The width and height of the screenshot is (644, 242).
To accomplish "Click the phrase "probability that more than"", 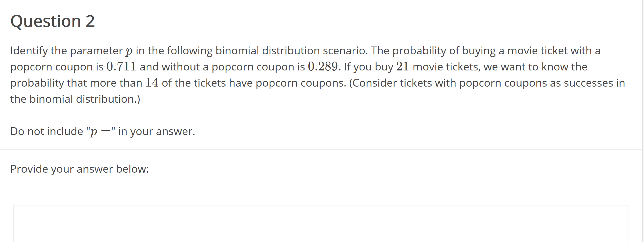I will tap(76, 83).
